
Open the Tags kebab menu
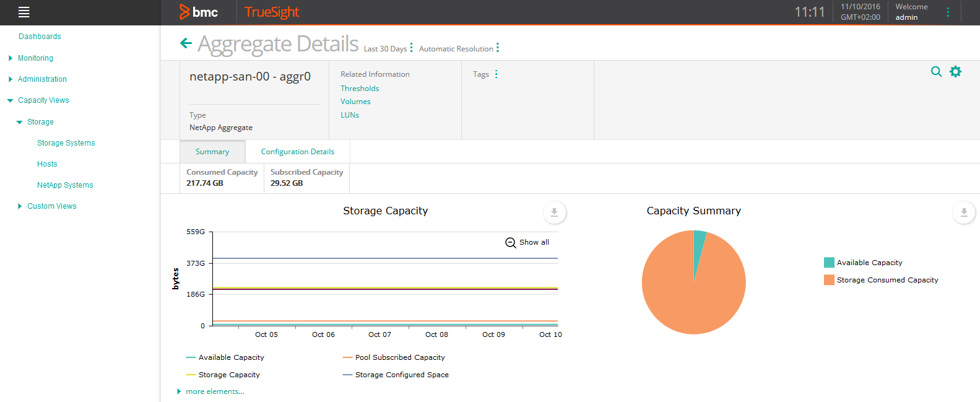tap(497, 74)
